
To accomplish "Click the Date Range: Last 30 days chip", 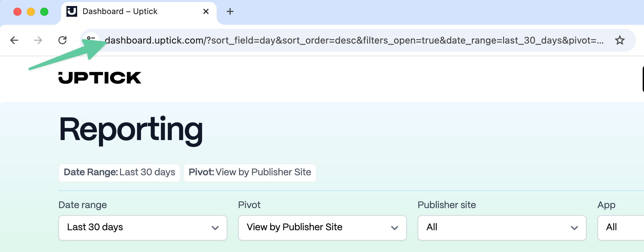I will 119,172.
